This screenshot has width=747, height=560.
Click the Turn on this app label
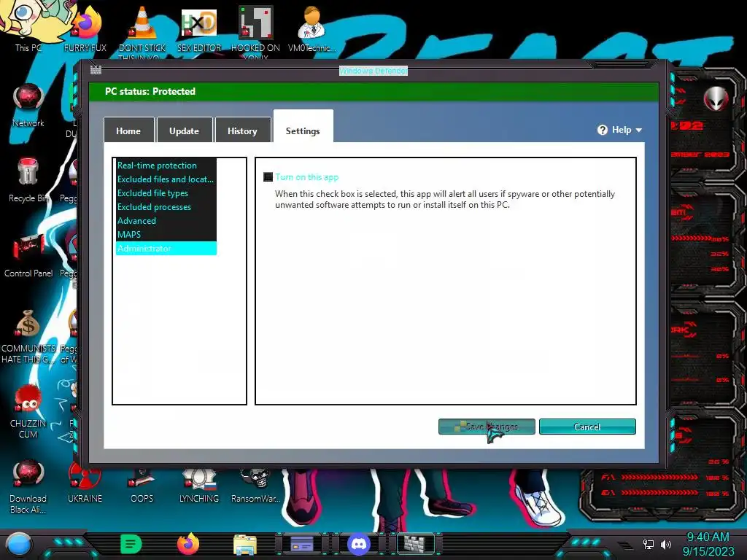(307, 177)
